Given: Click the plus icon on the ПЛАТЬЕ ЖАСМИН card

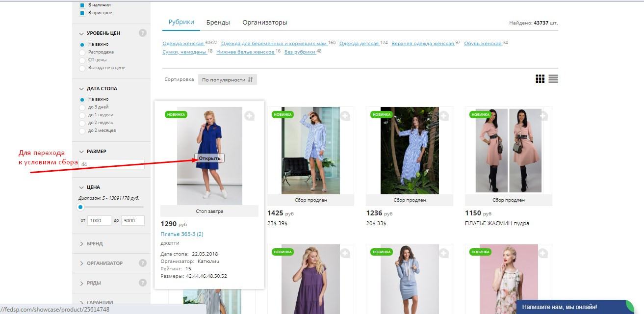Looking at the screenshot, I should pyautogui.click(x=543, y=116).
